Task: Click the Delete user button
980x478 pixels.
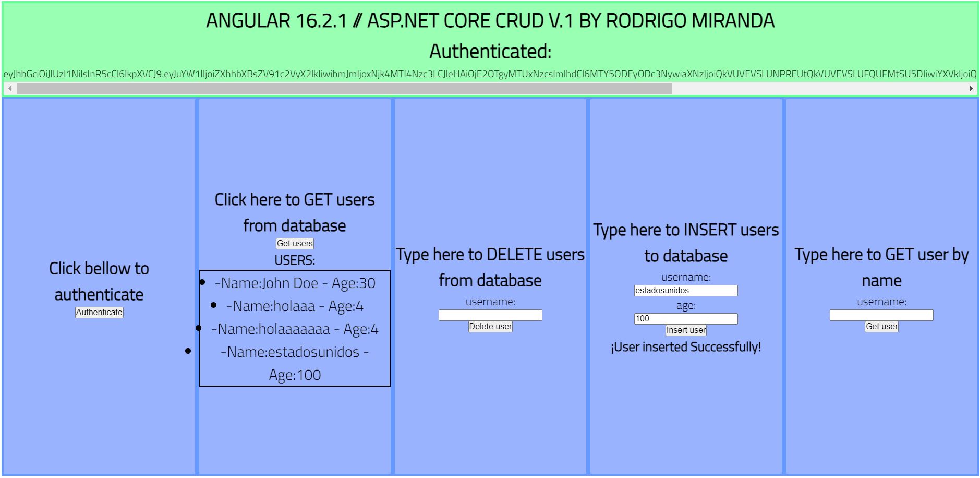Action: [490, 327]
